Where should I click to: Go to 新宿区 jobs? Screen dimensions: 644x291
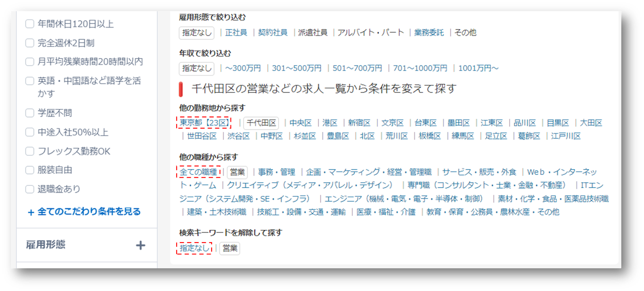pos(359,123)
